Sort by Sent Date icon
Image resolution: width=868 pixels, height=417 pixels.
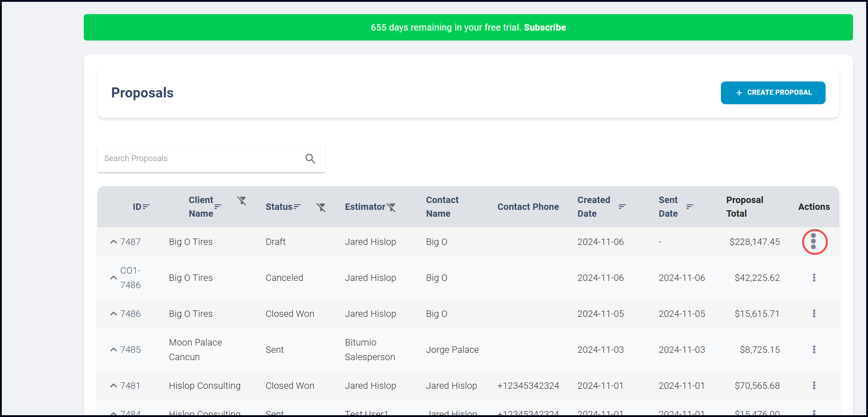click(x=689, y=207)
